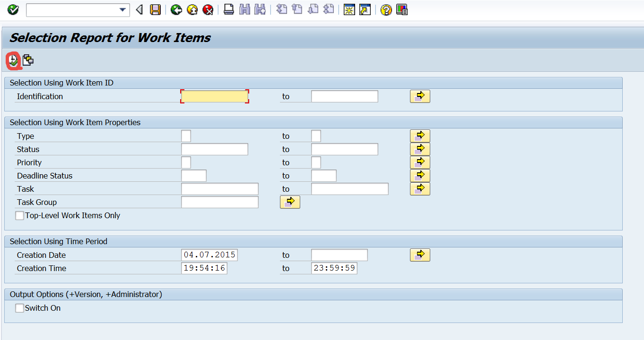
Task: Click the Save icon in the toolbar
Action: (x=156, y=9)
